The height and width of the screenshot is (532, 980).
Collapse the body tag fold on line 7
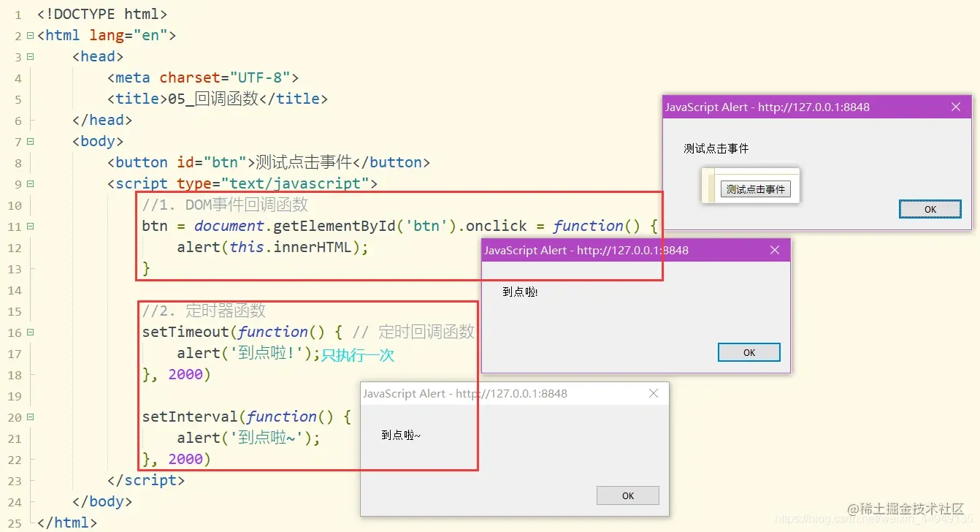click(30, 141)
